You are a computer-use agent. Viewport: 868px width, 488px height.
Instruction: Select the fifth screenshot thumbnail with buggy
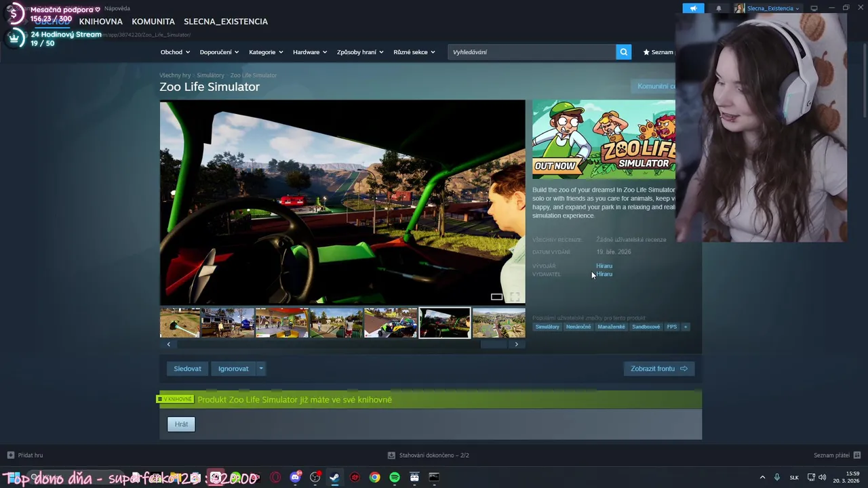click(x=391, y=323)
